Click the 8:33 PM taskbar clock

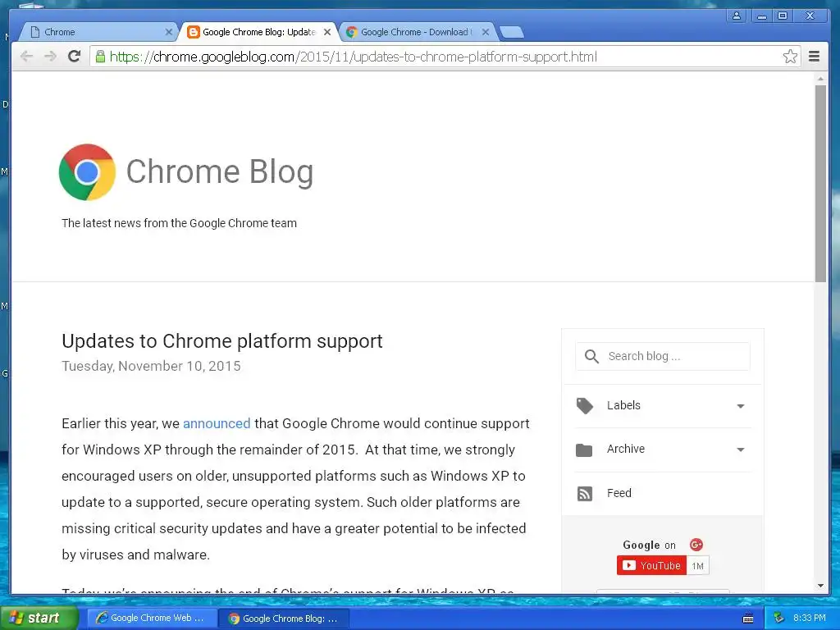coord(810,619)
